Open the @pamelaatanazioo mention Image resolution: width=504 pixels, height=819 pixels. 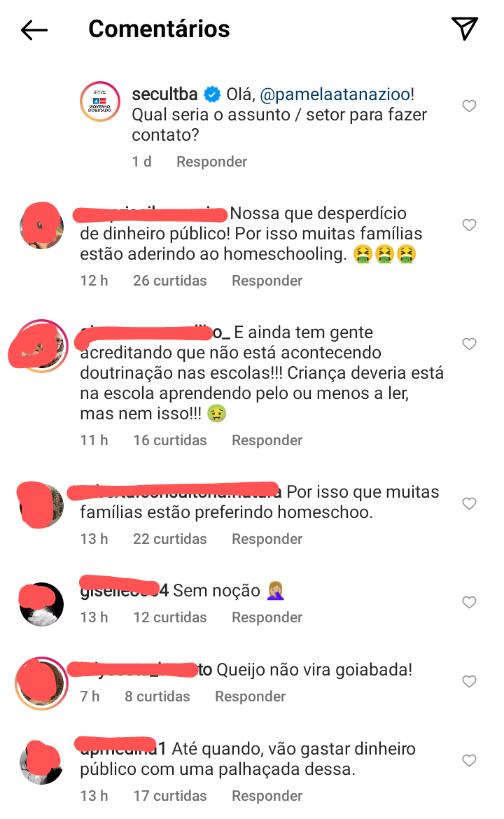[x=335, y=94]
